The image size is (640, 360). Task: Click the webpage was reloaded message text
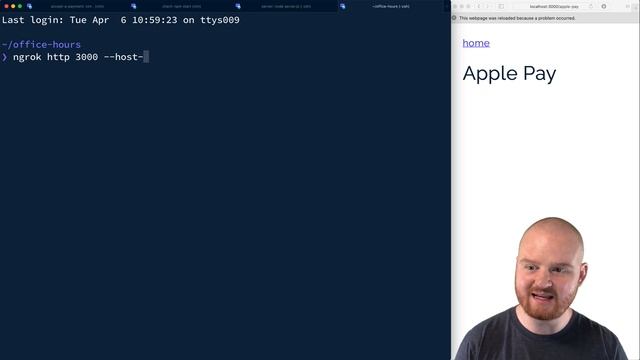(517, 18)
